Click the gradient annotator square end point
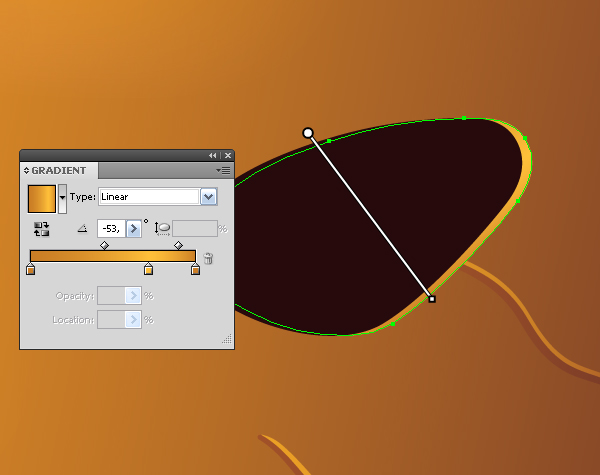 pyautogui.click(x=432, y=299)
